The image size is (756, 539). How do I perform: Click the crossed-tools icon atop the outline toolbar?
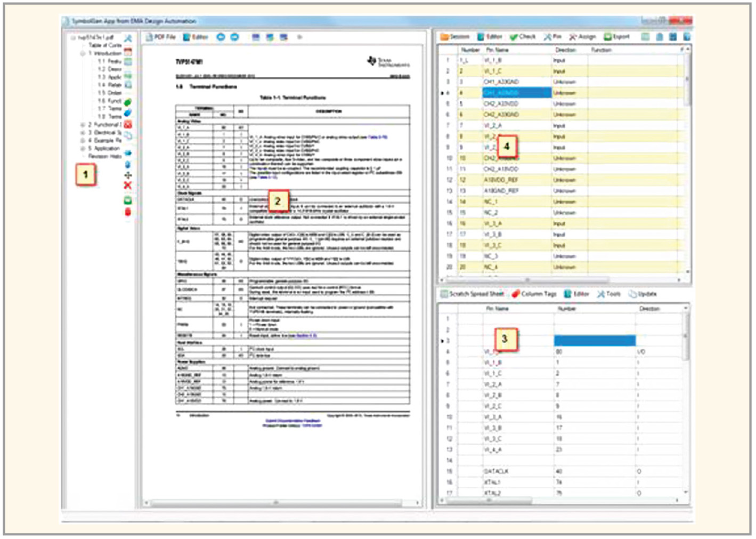coord(128,38)
